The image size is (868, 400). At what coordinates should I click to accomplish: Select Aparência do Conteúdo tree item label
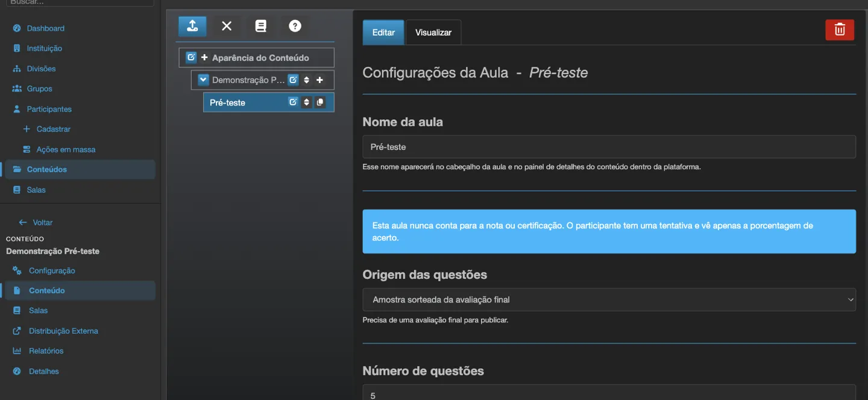[260, 58]
